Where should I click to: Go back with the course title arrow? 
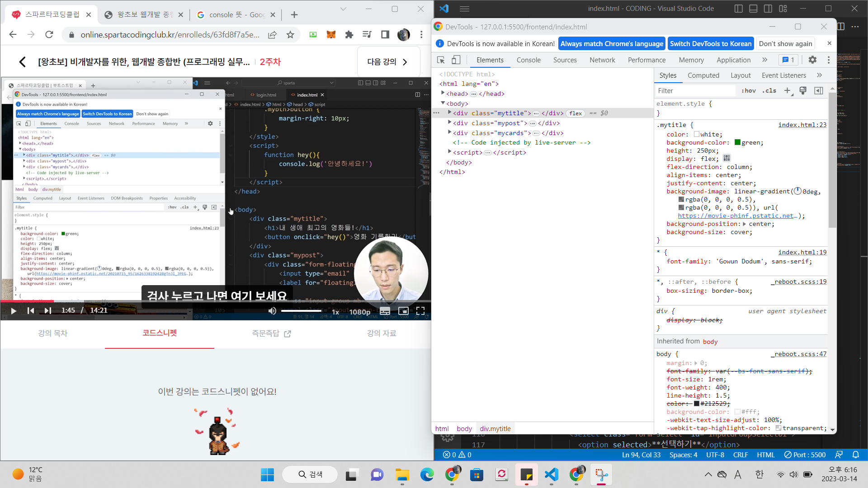(x=22, y=62)
